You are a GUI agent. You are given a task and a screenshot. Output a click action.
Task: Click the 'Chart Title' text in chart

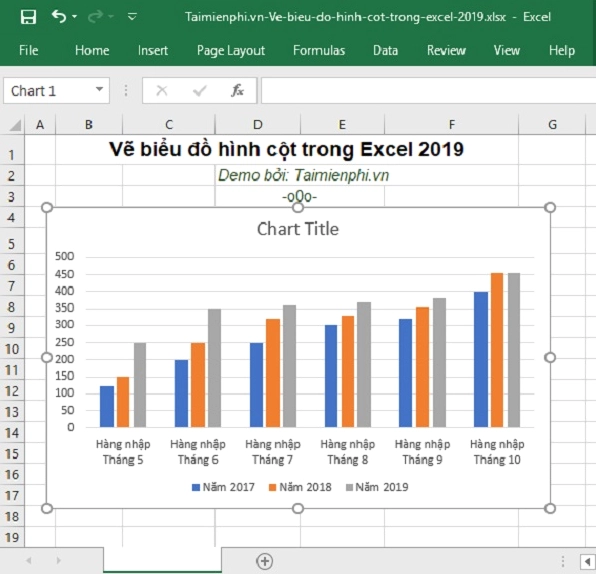(298, 229)
